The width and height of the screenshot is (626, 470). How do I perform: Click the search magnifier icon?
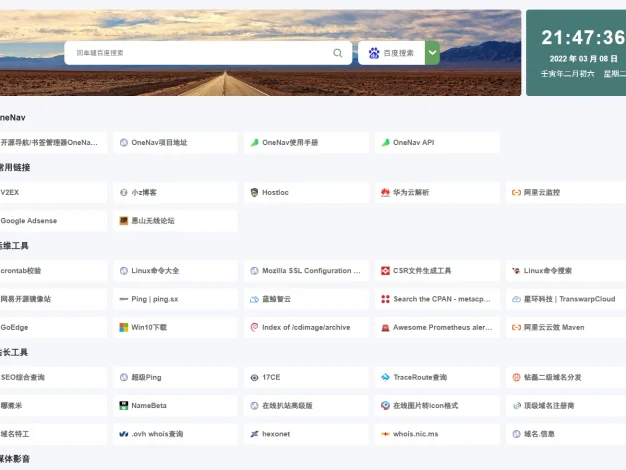pyautogui.click(x=338, y=53)
